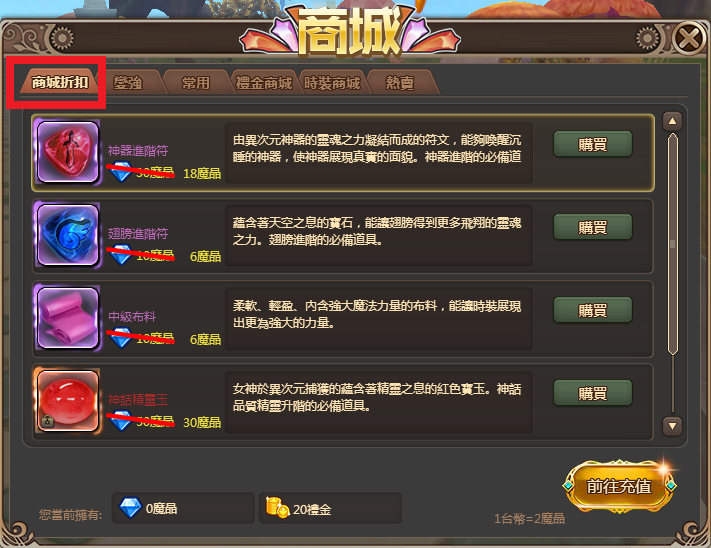711x548 pixels.
Task: Click diamond icon under 神話精靈玉 price
Action: click(121, 421)
